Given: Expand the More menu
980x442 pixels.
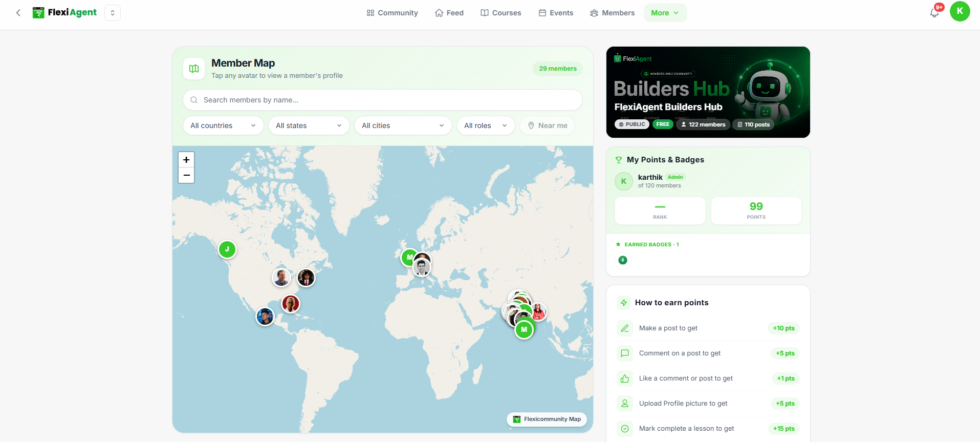Looking at the screenshot, I should 665,13.
